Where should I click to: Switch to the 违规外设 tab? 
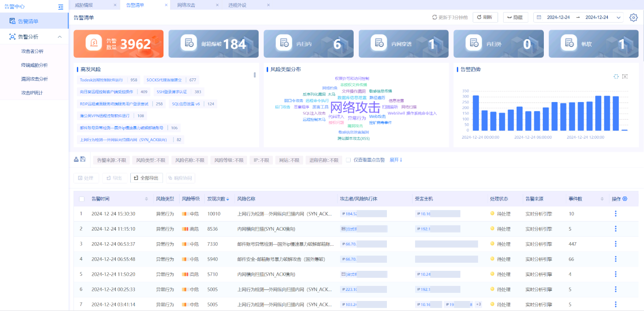pyautogui.click(x=237, y=5)
